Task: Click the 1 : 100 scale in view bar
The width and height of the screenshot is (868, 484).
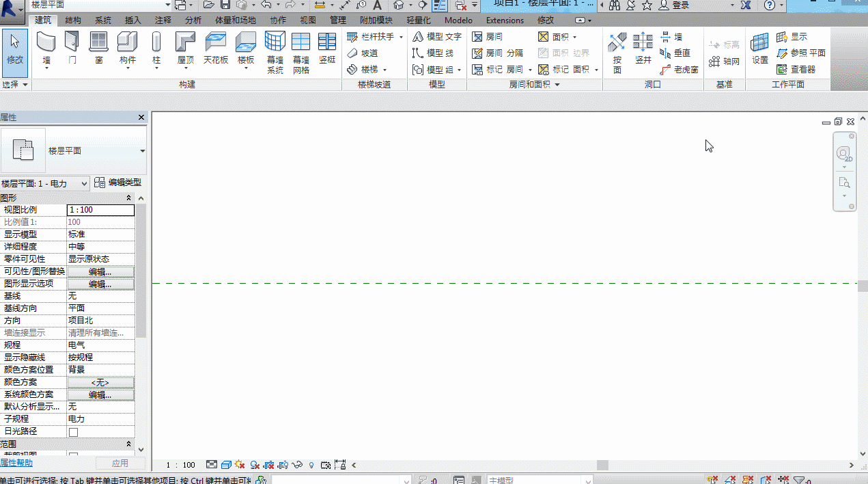Action: point(181,465)
